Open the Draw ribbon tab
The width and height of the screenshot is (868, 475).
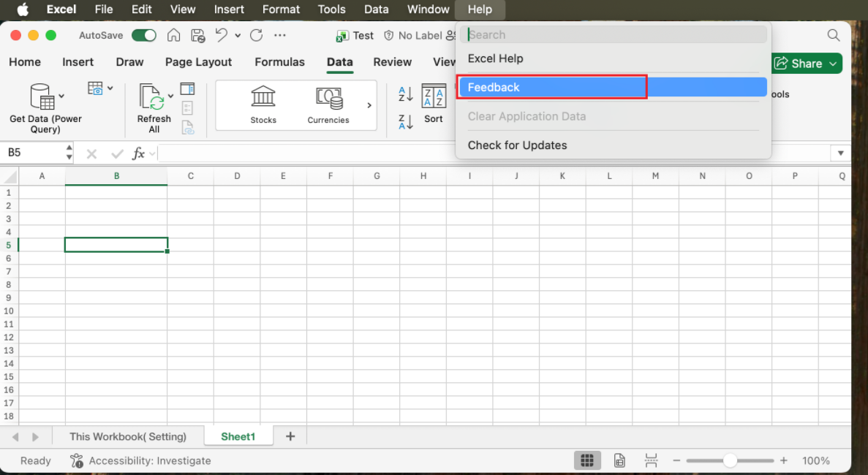[129, 62]
